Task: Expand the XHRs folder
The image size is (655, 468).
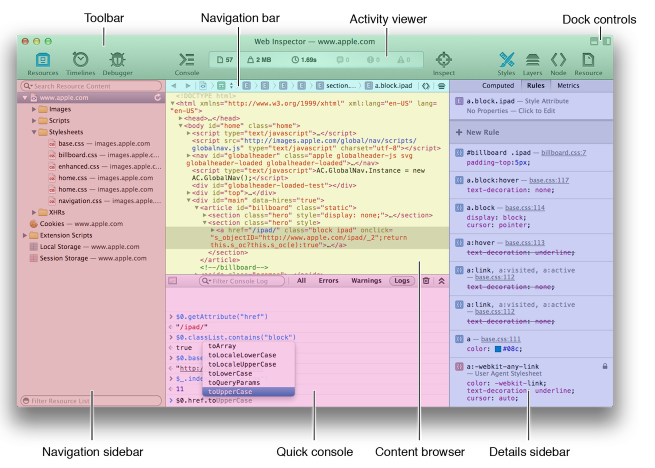Action: point(34,212)
